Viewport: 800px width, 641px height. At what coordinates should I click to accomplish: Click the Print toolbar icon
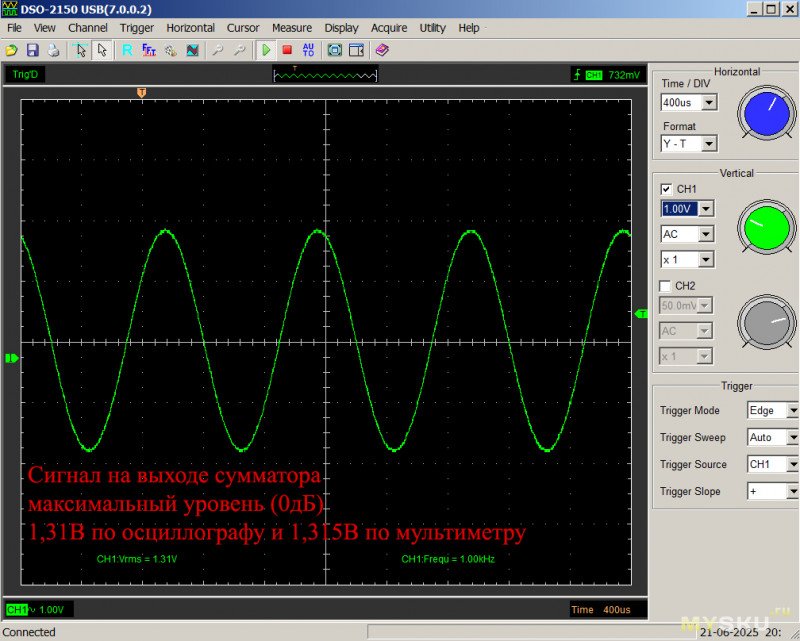(x=54, y=49)
